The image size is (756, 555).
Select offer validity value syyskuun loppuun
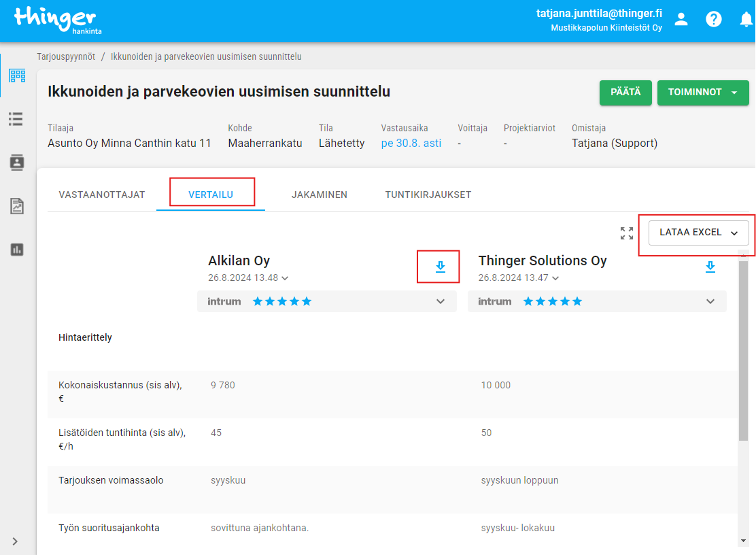point(519,481)
